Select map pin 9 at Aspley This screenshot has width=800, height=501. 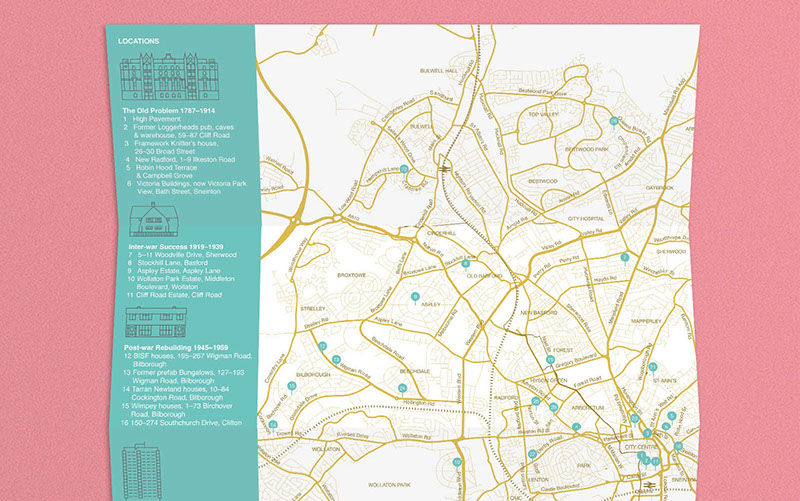[x=415, y=295]
